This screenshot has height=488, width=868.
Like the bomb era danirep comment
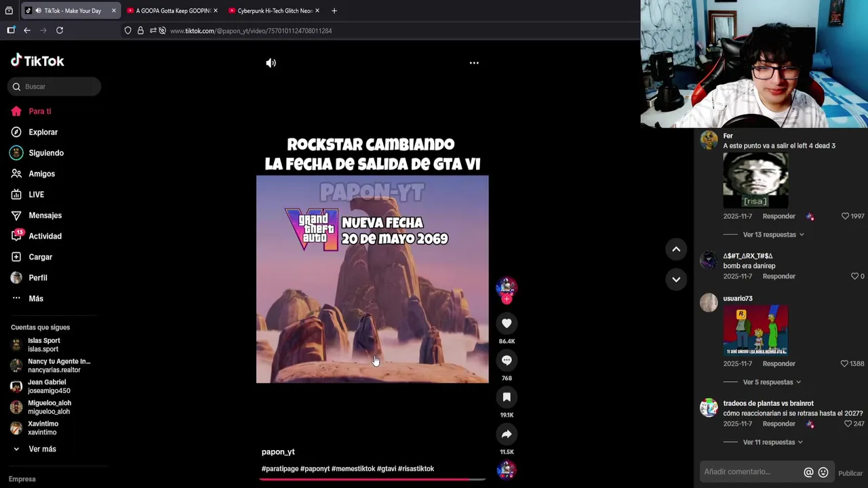[x=854, y=277]
